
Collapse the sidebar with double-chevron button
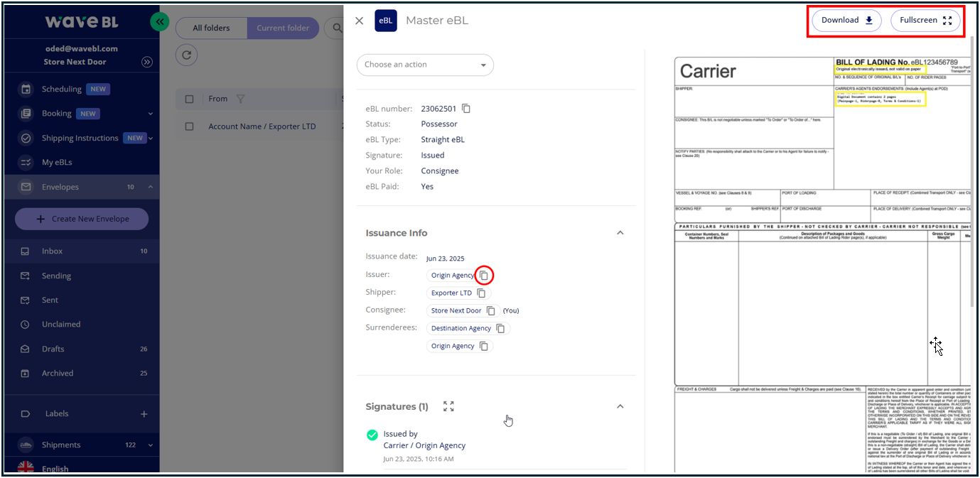click(x=160, y=23)
